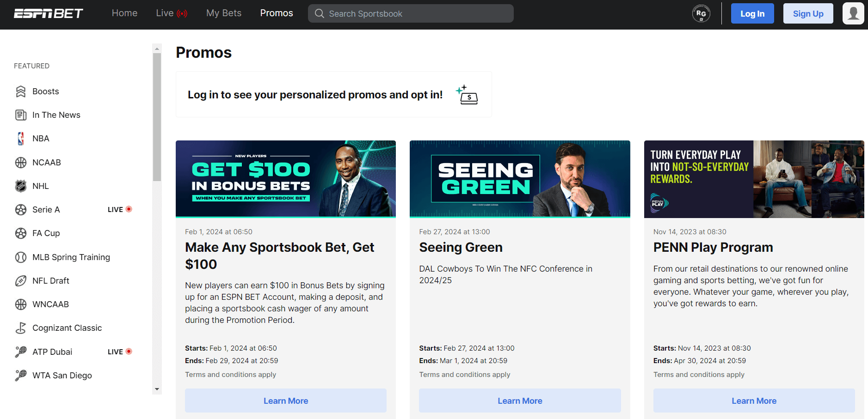Open the My Bets tab

tap(224, 13)
